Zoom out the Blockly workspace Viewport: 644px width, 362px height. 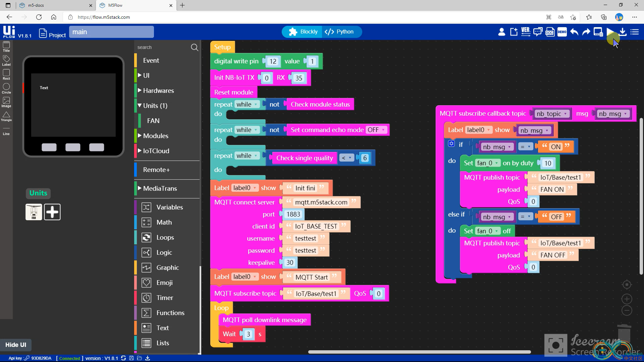pyautogui.click(x=627, y=310)
